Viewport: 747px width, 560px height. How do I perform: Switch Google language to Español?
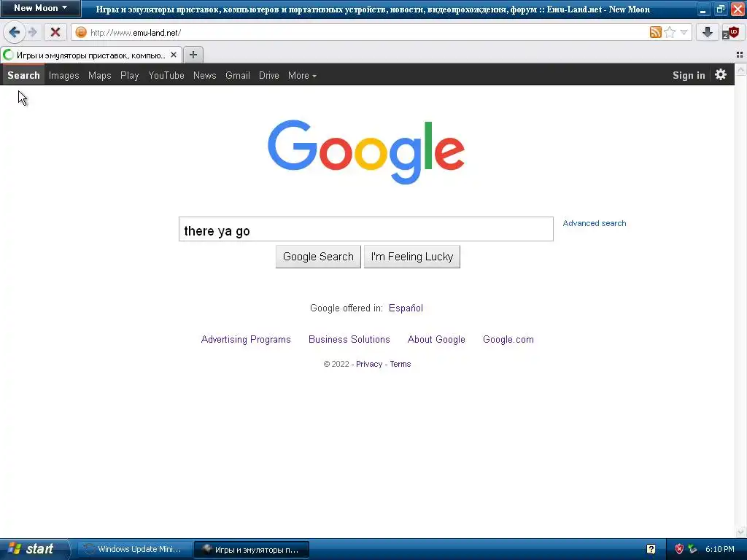406,308
